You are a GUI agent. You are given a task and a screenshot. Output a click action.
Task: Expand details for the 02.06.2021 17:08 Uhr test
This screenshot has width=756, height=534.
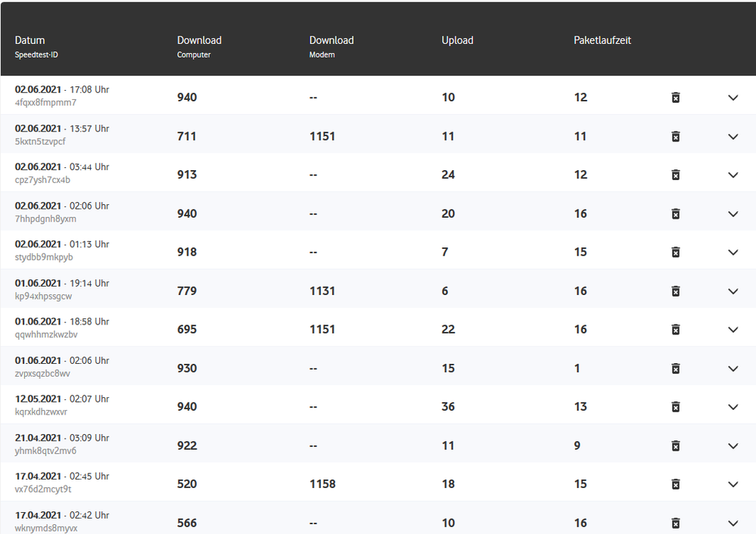coord(733,98)
